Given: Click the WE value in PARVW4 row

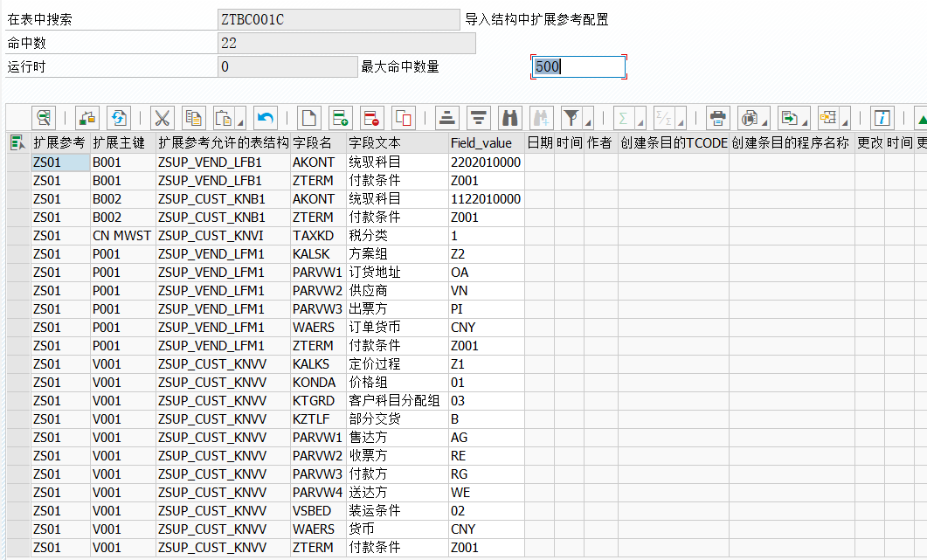Looking at the screenshot, I should click(486, 493).
